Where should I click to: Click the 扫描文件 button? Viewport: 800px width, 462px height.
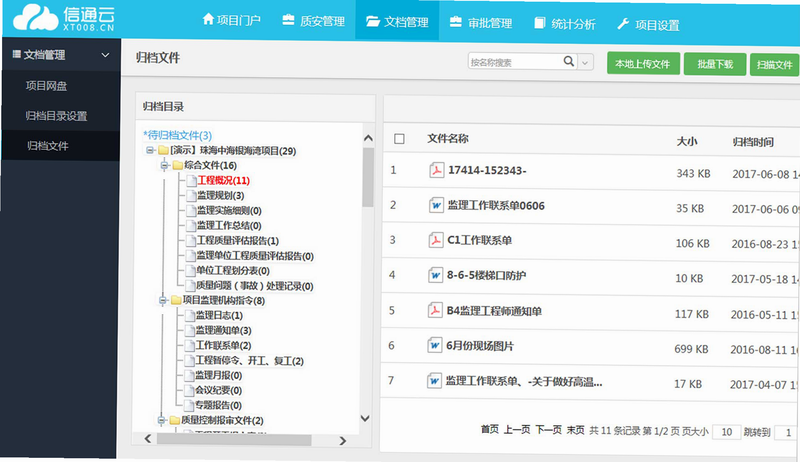click(x=774, y=65)
